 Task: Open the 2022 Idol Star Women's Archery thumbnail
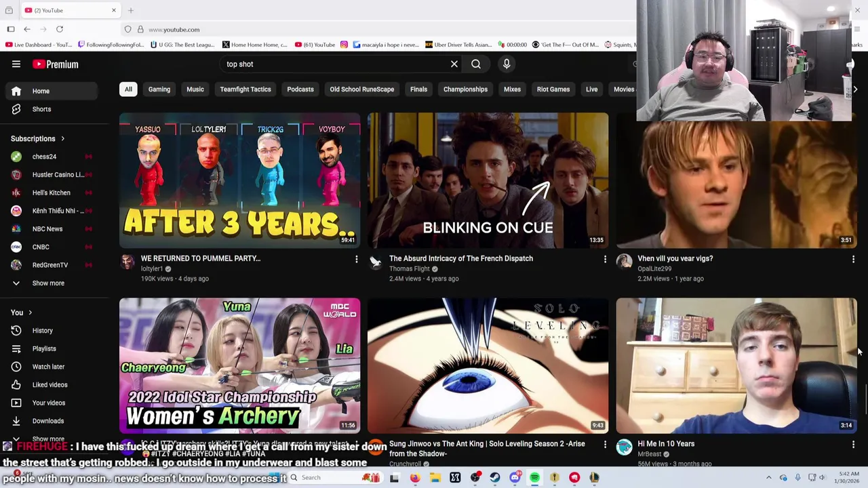pos(239,365)
